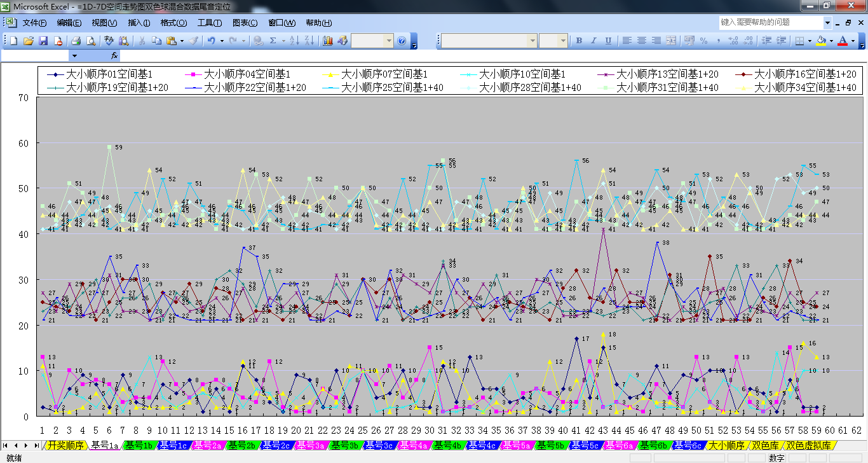868x463 pixels.
Task: Click the Insert Function fx button
Action: coord(114,56)
